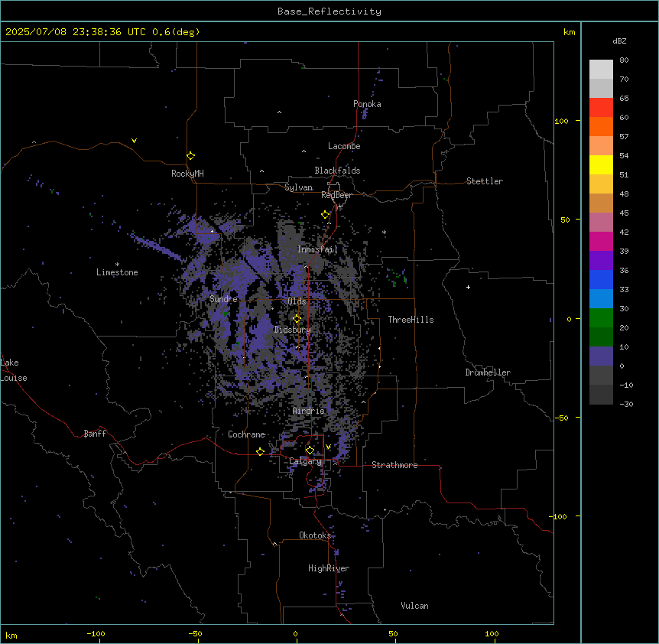The height and width of the screenshot is (644, 659).
Task: Select the Sylvan label on the map
Action: 298,187
